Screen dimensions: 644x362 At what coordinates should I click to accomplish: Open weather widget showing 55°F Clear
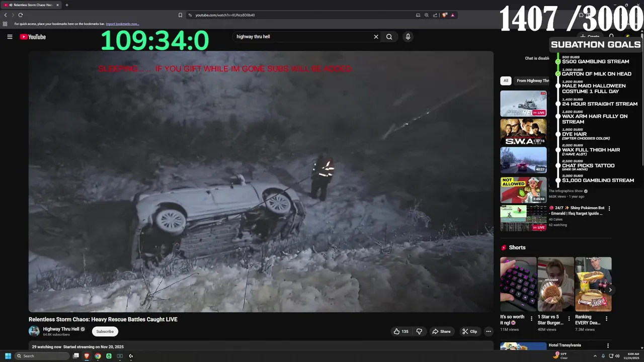[x=561, y=356]
